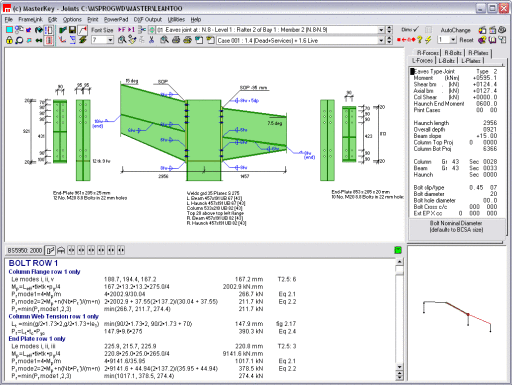Switch to the L-Bolts tab
Screen dimensions: 512x385
coord(447,61)
